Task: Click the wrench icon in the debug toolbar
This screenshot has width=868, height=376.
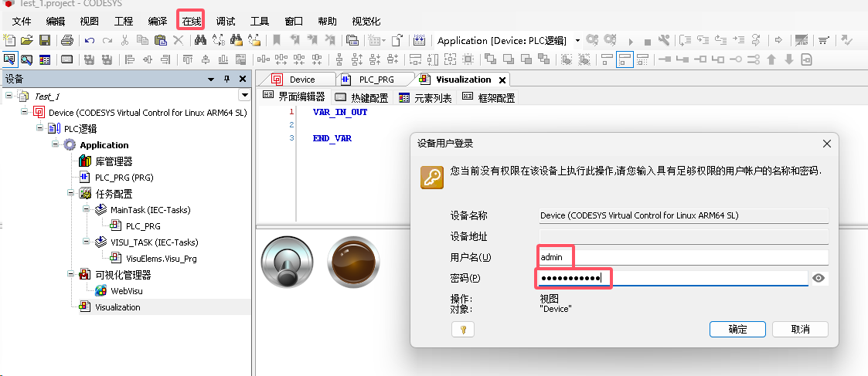Action: point(664,40)
